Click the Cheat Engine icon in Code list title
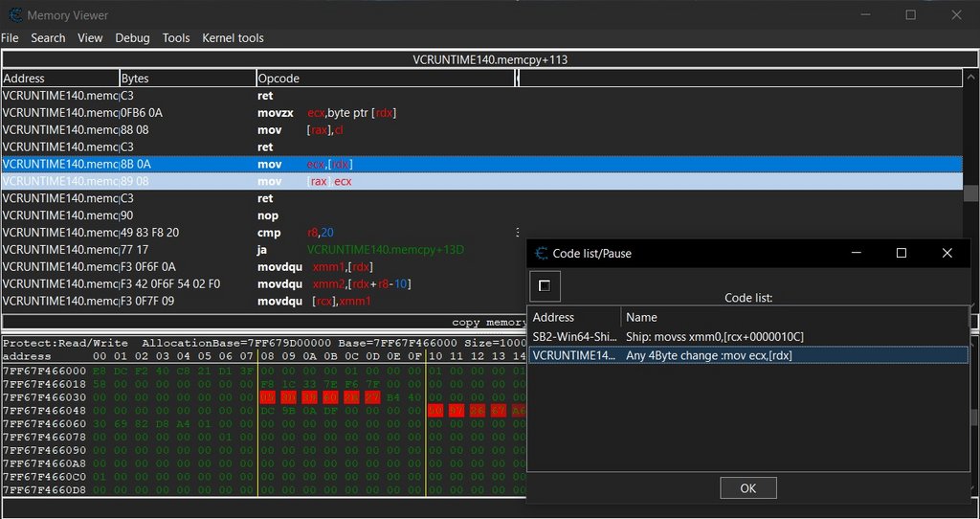Screen dimensions: 980x519 (542, 253)
